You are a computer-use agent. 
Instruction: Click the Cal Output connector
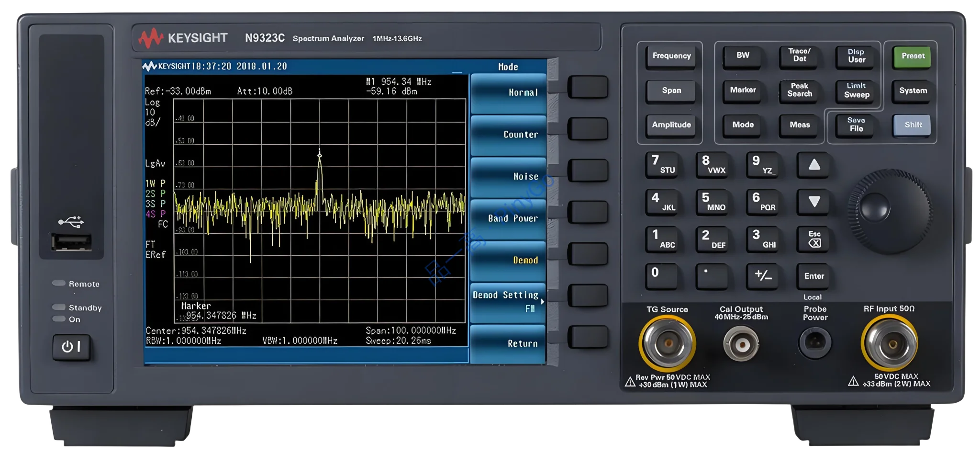[741, 344]
